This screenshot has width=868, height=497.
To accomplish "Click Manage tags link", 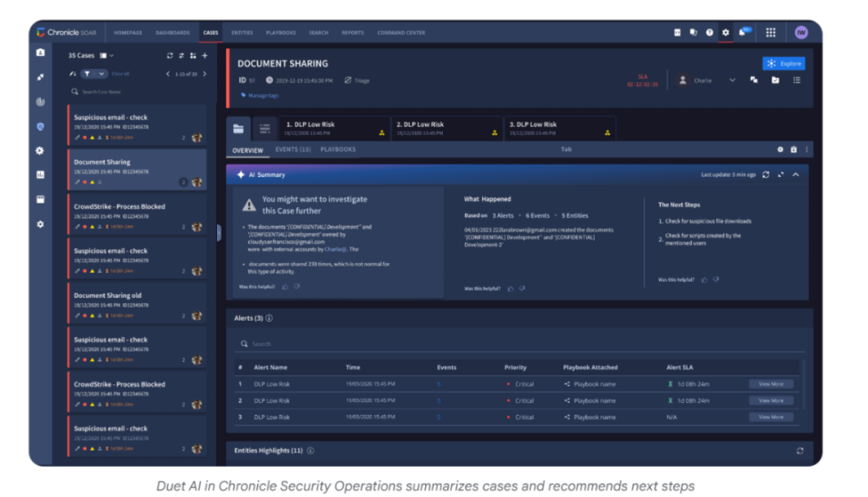I will pos(263,96).
